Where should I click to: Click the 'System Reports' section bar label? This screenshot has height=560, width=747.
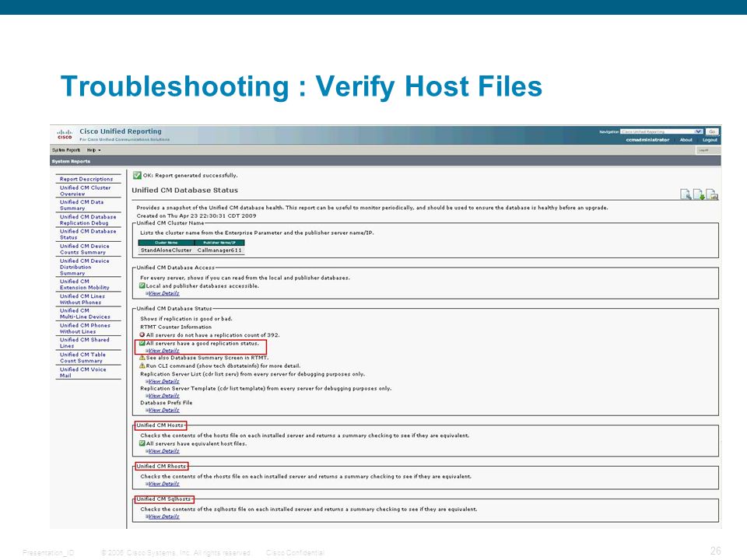71,162
